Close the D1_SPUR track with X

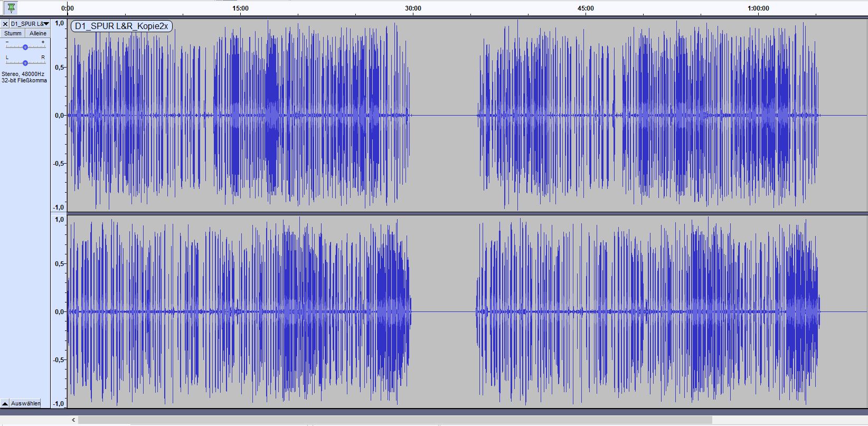pyautogui.click(x=5, y=24)
